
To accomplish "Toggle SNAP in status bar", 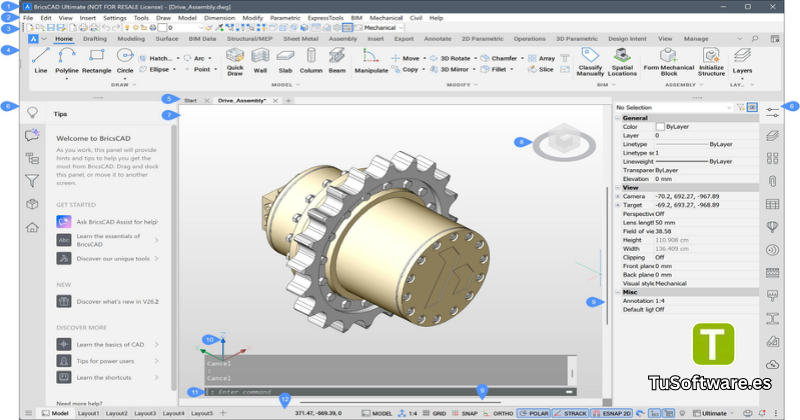I will [x=465, y=413].
